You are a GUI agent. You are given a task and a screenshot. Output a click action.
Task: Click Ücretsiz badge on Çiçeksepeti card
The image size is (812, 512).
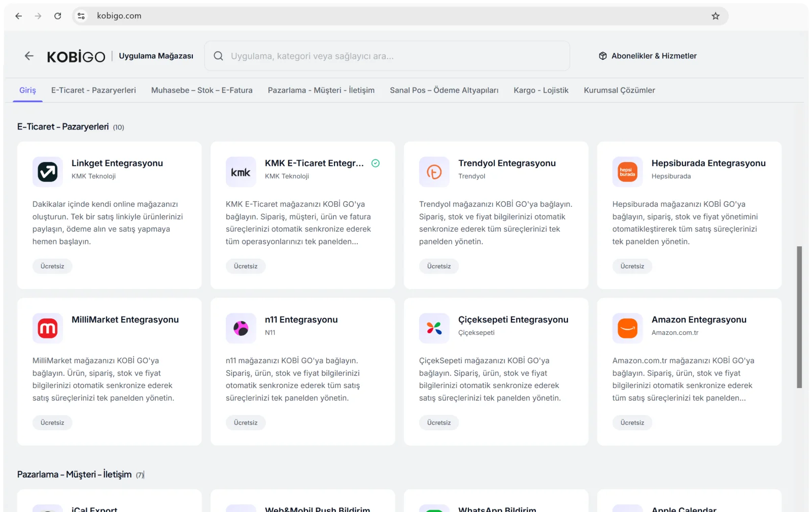(439, 423)
